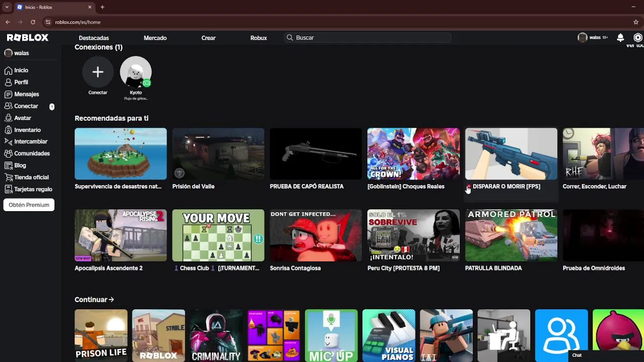644x362 pixels.
Task: Click walas avatar in top bar
Action: coord(583,38)
